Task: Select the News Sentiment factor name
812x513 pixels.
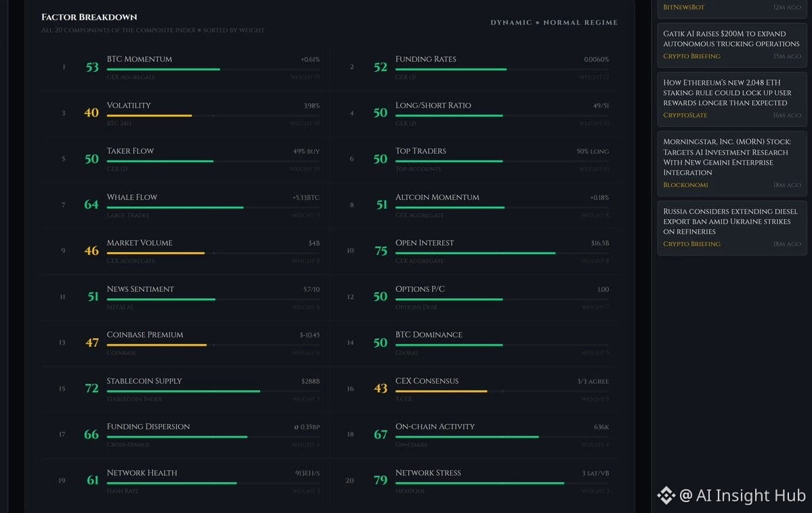Action: click(x=140, y=289)
